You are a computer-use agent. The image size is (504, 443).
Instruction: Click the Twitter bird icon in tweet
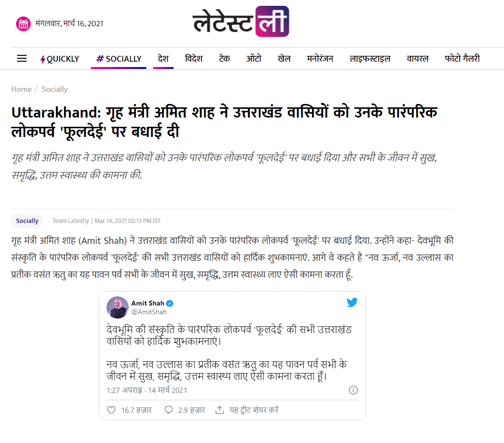(x=352, y=302)
